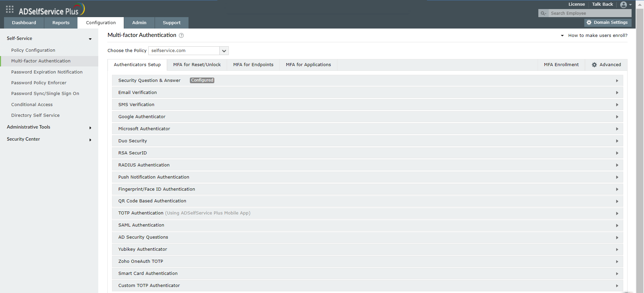Screen dimensions: 644x293
Task: Expand the Push Notification Authentication row
Action: 368,177
